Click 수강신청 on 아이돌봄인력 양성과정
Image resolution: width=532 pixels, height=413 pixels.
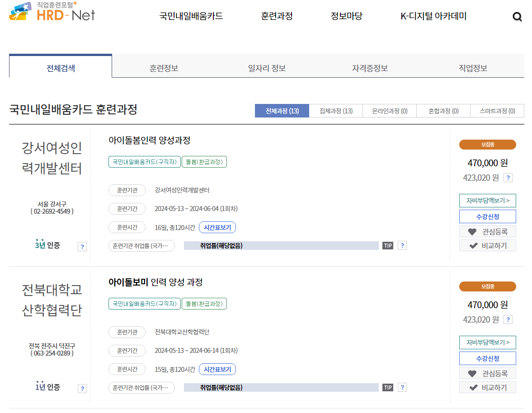click(487, 216)
